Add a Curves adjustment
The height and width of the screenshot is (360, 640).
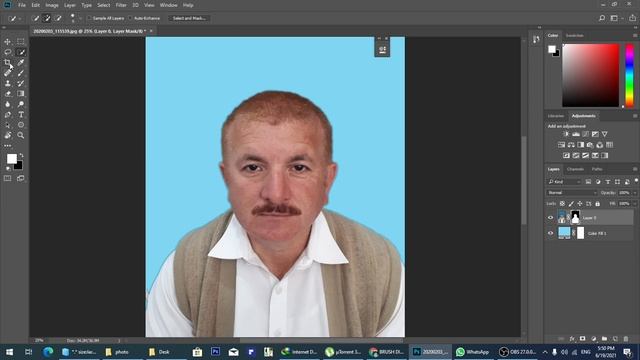tap(585, 134)
